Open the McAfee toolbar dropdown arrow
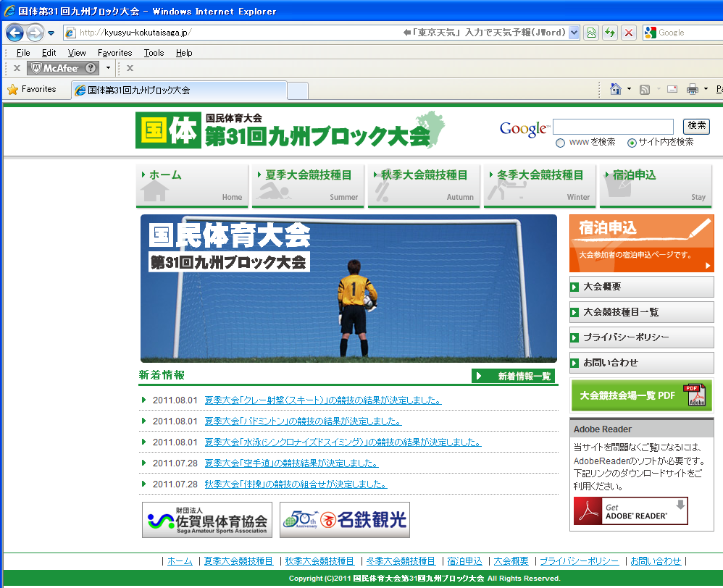Viewport: 723px width, 588px height. [108, 68]
